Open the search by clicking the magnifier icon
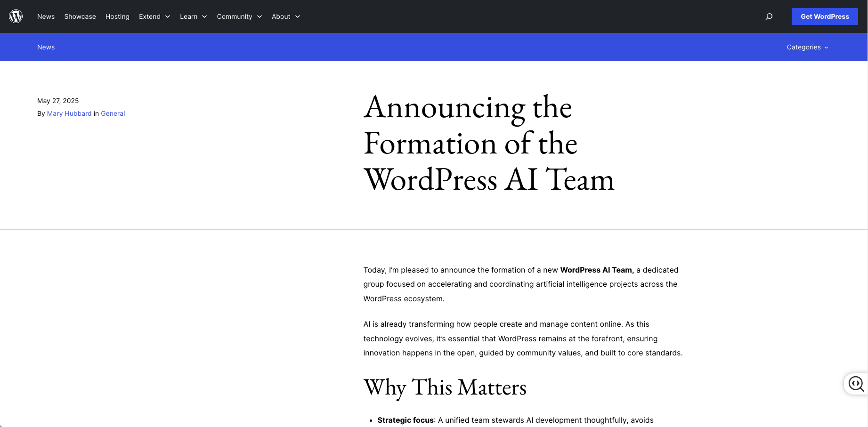Image resolution: width=868 pixels, height=427 pixels. (x=769, y=16)
